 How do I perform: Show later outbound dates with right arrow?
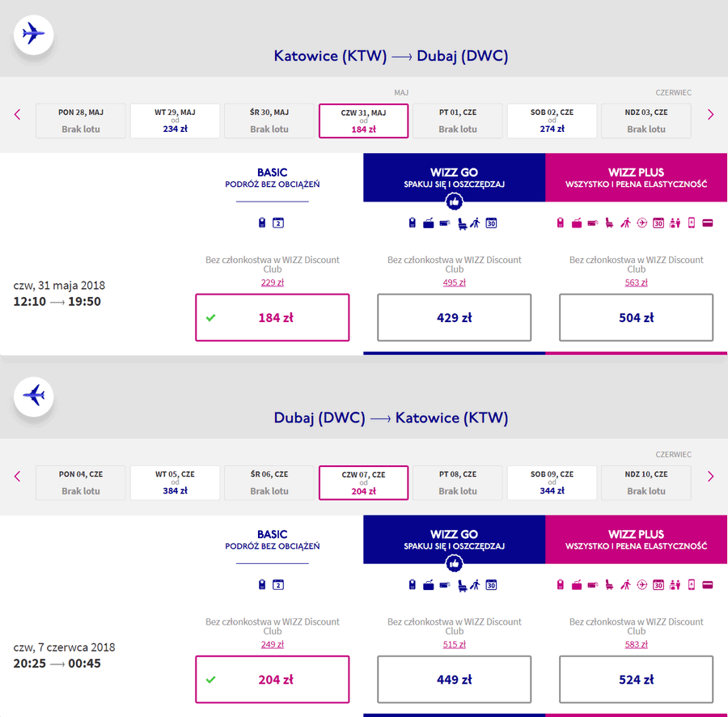[710, 114]
